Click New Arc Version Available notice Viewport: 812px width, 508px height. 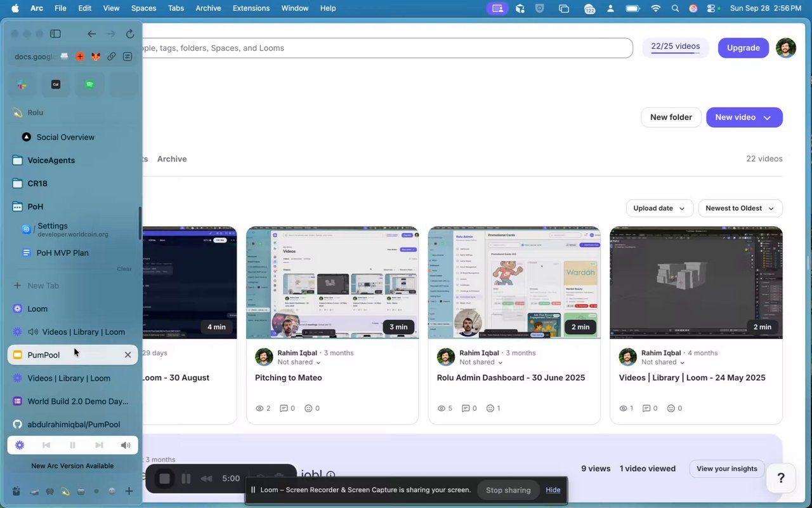point(72,466)
